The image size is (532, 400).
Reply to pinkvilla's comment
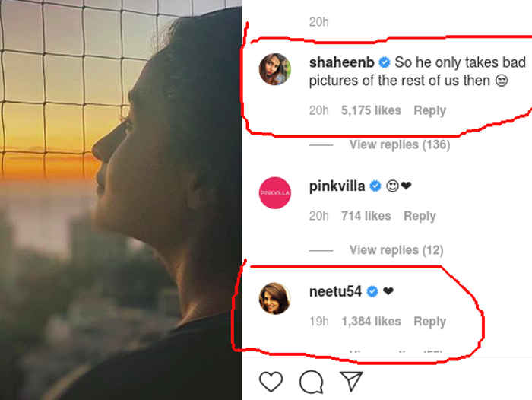click(x=420, y=216)
